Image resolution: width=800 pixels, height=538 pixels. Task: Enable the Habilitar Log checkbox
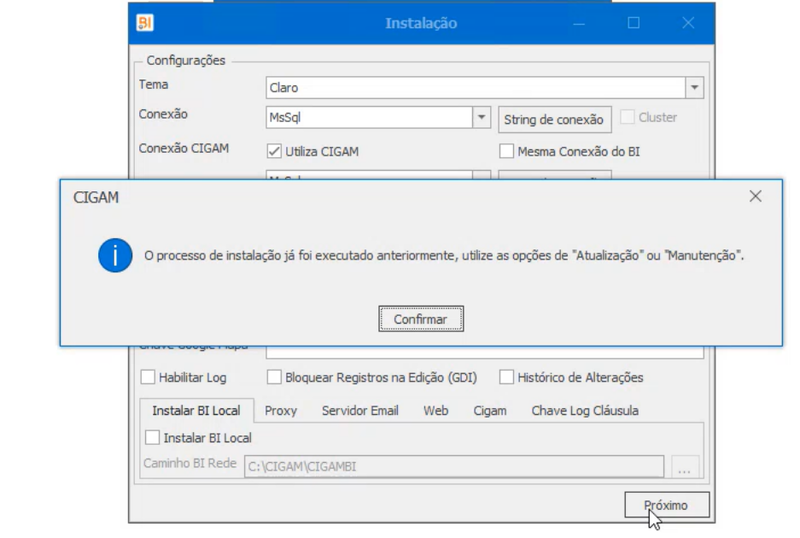(x=148, y=378)
